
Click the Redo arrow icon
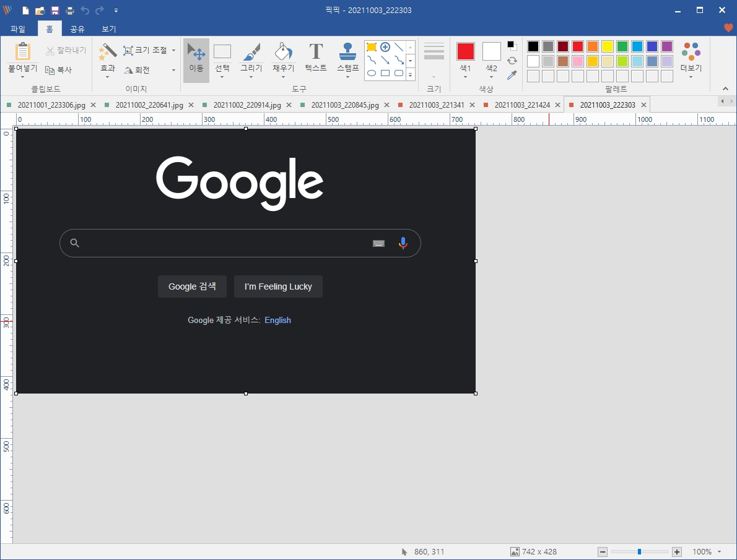click(100, 11)
